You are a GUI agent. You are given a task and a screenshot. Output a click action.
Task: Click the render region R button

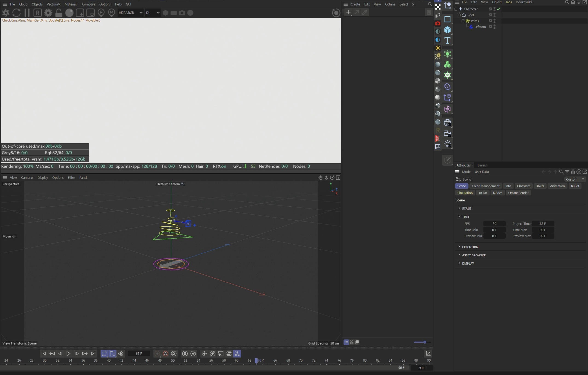pos(37,13)
